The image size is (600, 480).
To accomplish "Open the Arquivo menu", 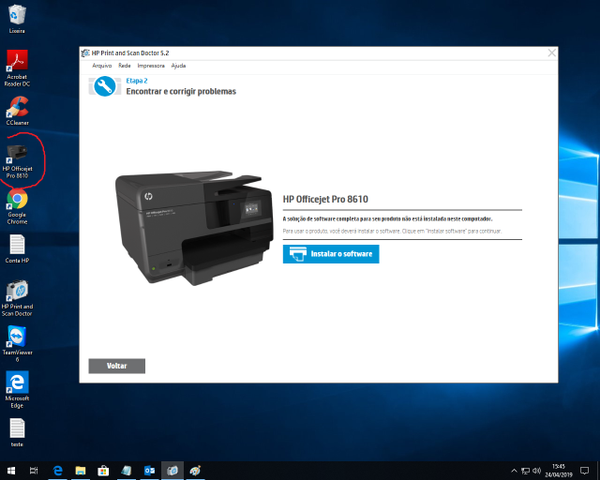I will [x=102, y=66].
